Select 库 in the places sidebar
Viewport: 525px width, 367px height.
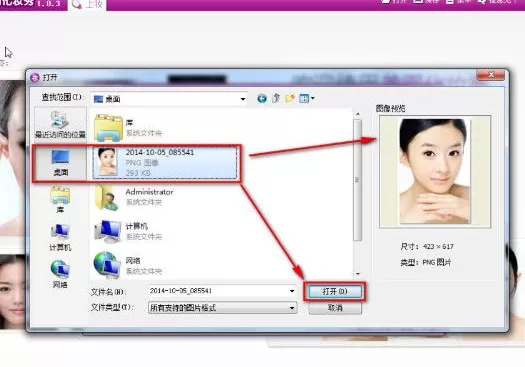(x=60, y=200)
